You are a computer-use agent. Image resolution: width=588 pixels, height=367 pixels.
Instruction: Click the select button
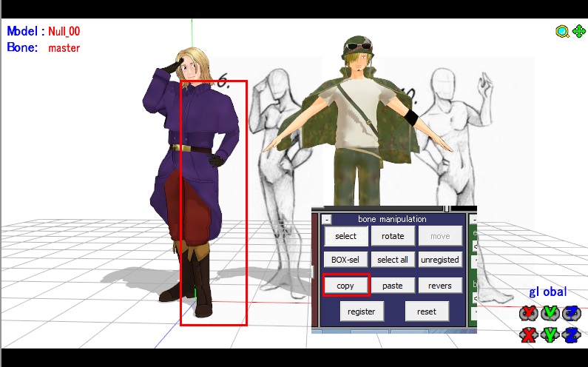tap(345, 236)
